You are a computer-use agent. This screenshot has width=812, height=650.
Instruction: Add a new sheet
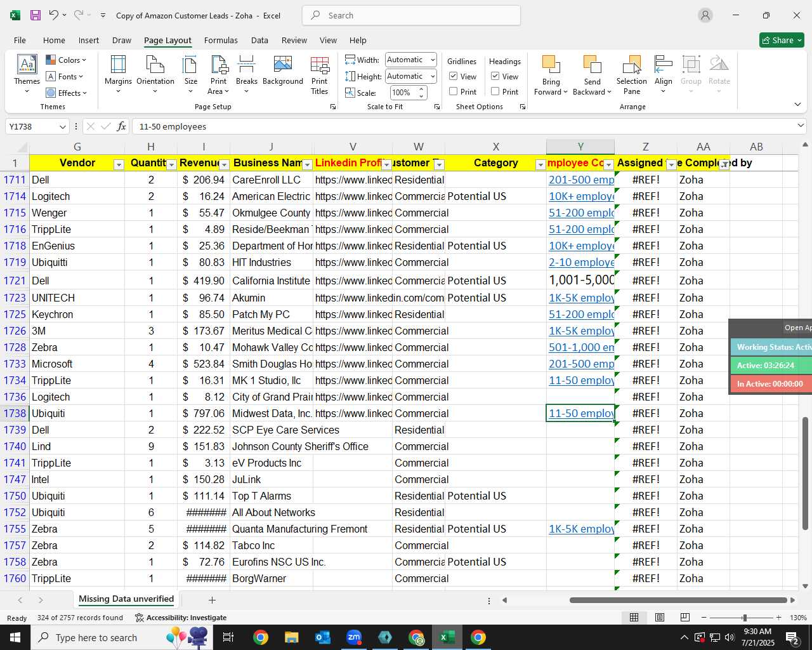[212, 600]
